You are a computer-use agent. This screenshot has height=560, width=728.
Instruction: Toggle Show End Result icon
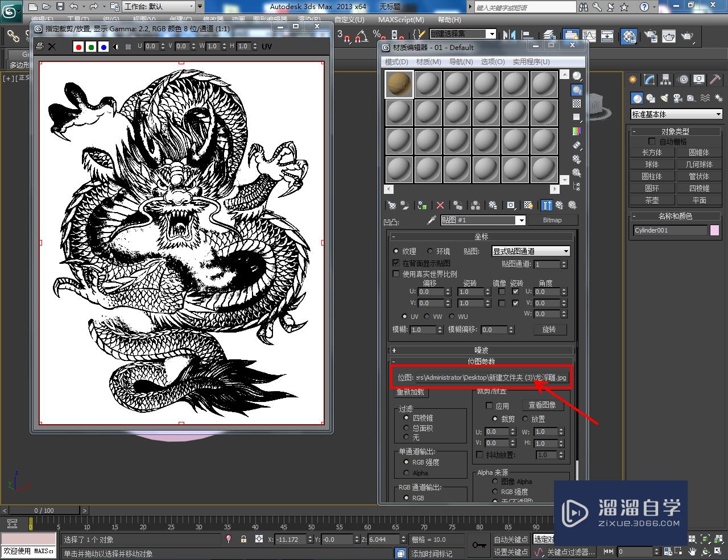tap(547, 205)
